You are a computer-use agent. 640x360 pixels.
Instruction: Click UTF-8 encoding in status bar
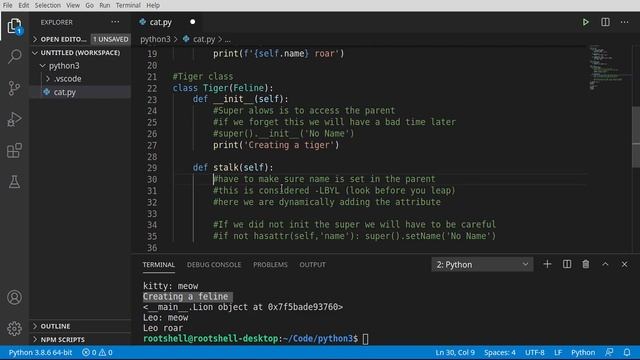tap(534, 352)
